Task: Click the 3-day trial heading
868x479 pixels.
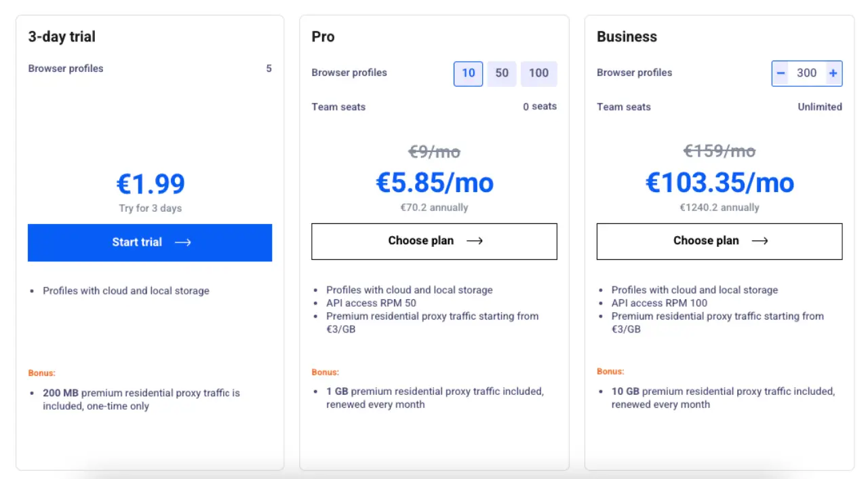Action: point(62,37)
